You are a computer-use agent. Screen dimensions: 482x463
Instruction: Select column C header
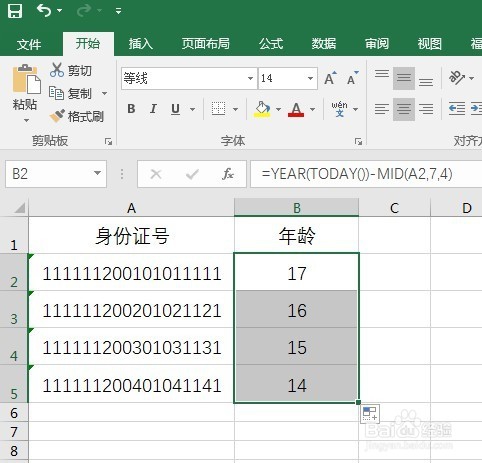394,208
